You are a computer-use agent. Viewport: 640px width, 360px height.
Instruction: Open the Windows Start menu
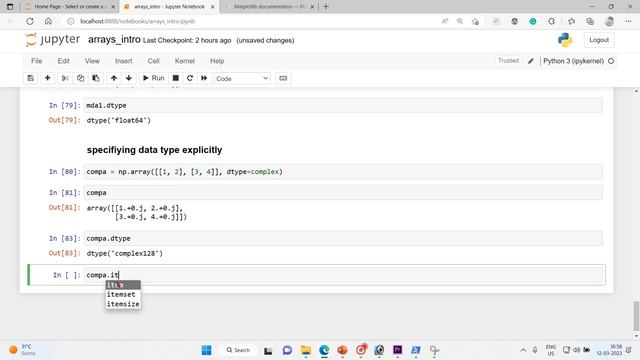[x=207, y=350]
